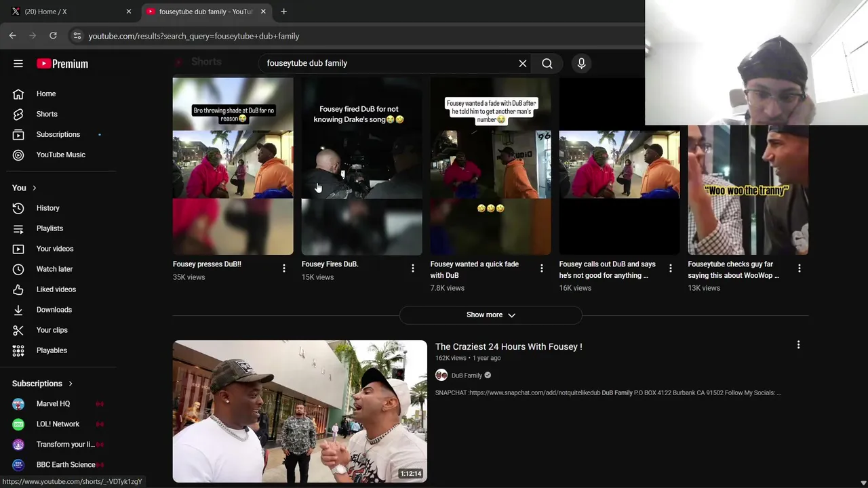The height and width of the screenshot is (488, 868).
Task: Expand the Subscriptions section heading
Action: [x=42, y=384]
